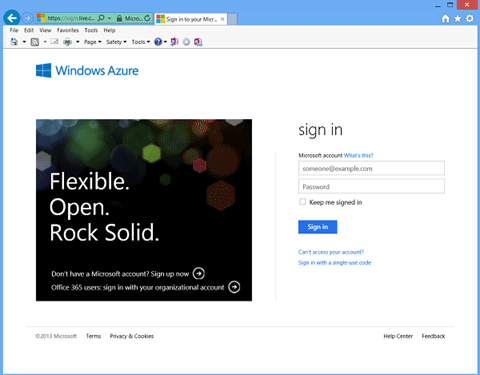Click Don't have a Microsoft account? Sign up now
480x375 pixels.
pos(120,274)
